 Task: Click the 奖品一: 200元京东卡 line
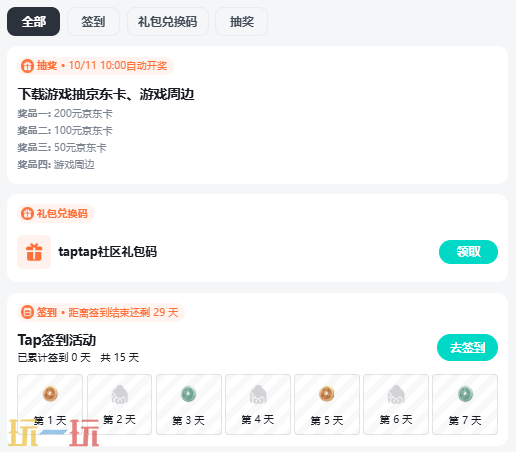[x=65, y=114]
